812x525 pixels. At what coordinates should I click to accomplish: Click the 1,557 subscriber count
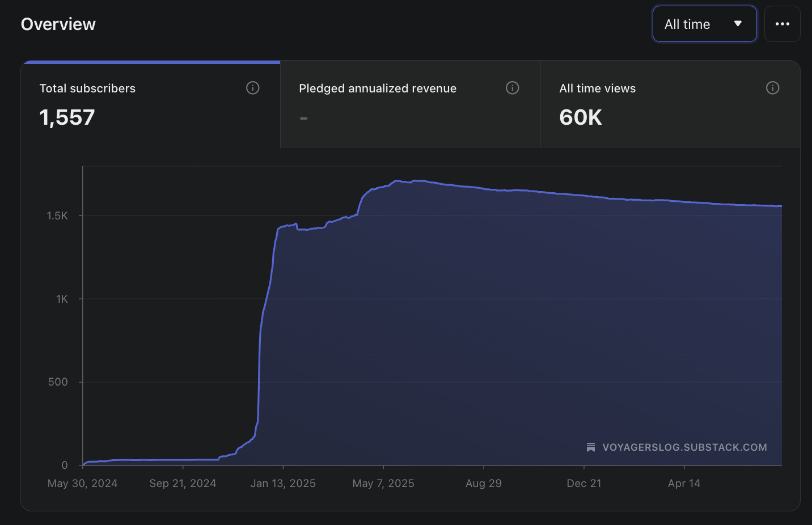coord(67,117)
